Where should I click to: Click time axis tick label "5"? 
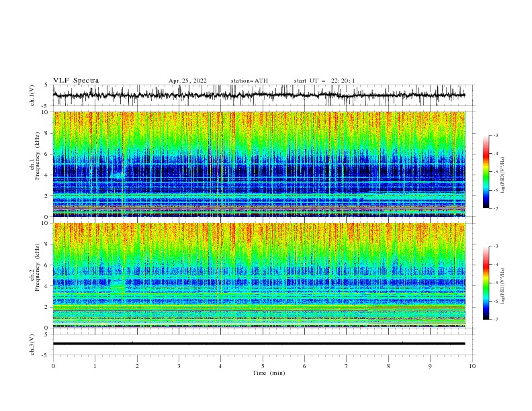coord(263,366)
